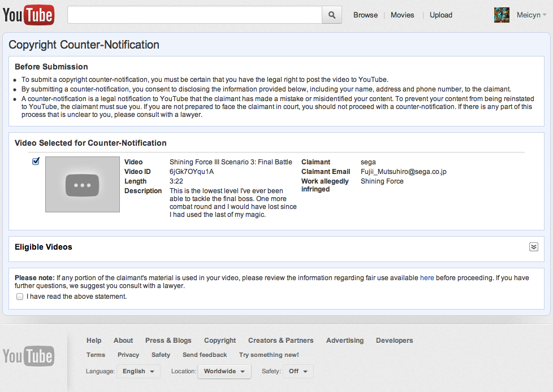553x392 pixels.
Task: Click Send feedback in footer
Action: (205, 355)
